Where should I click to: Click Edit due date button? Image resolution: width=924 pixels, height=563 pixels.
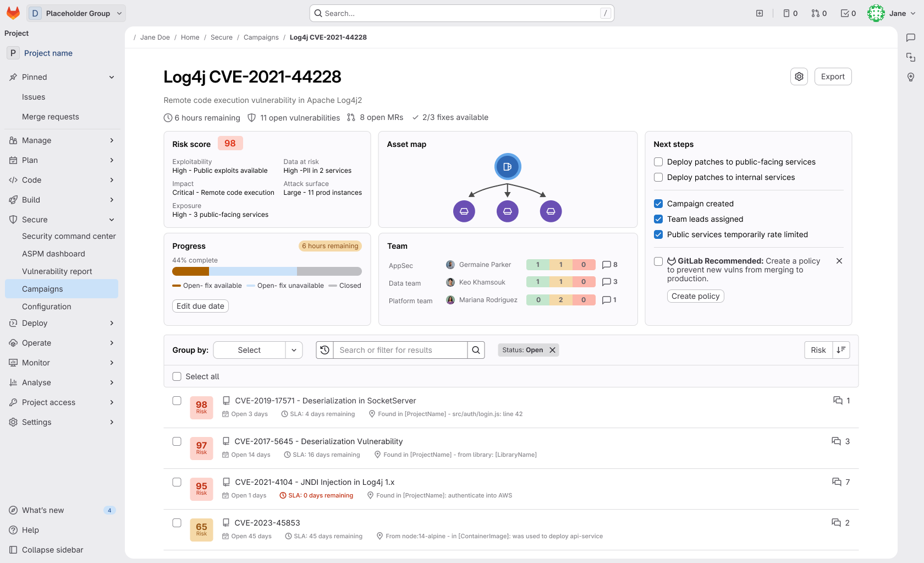click(200, 306)
